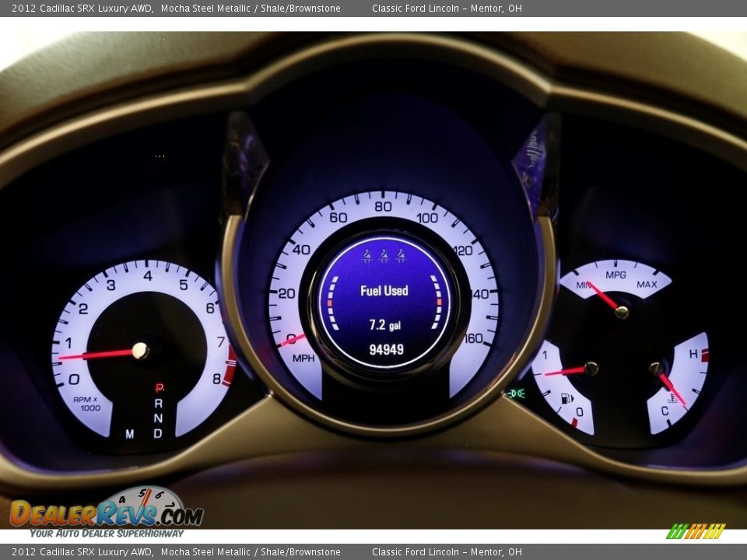Click the middle seatbelt indicator icon
Screen dimensions: 747x560
coord(384,256)
